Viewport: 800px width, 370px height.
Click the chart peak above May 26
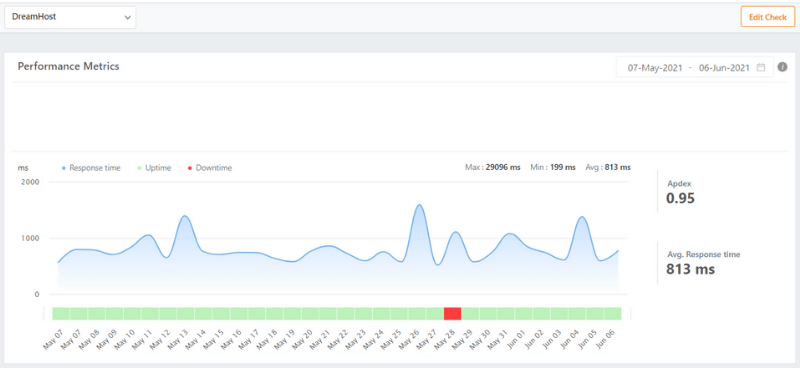coord(419,205)
